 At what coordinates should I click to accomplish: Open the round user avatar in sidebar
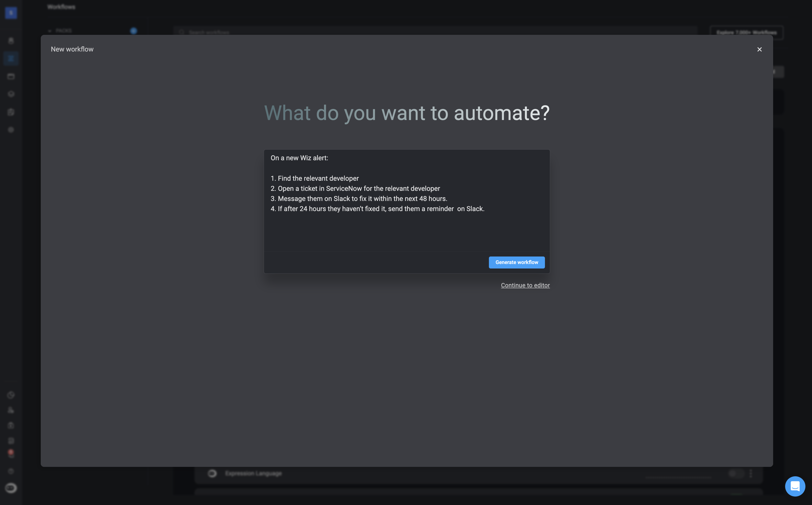pyautogui.click(x=11, y=488)
